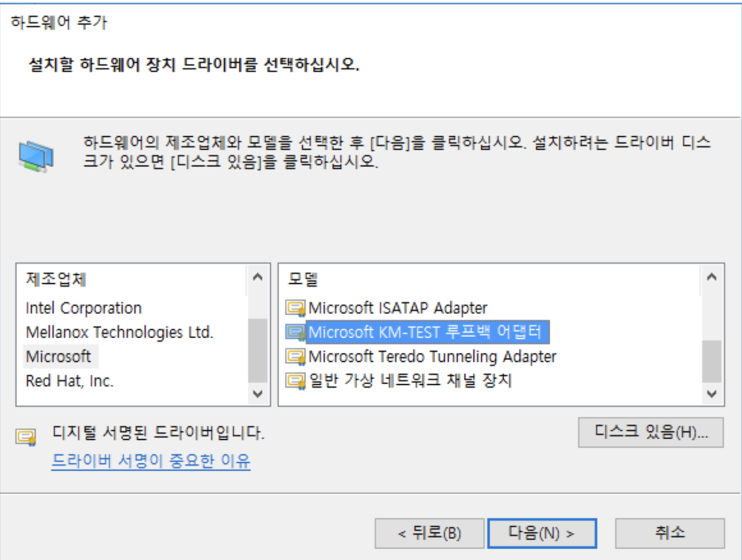
Task: Click the model list scroll up arrow
Action: 711,276
